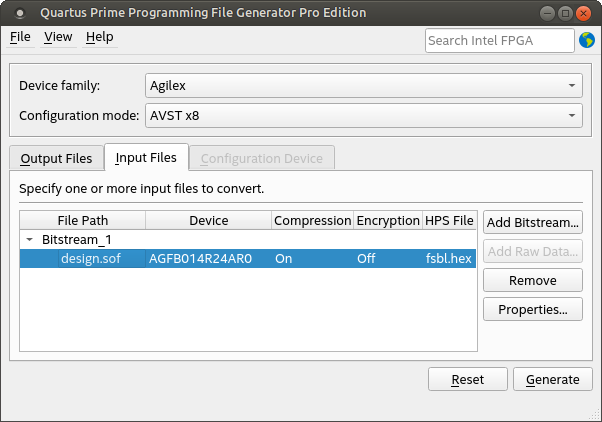Click the Compression column header
This screenshot has height=422, width=602.
click(x=312, y=220)
